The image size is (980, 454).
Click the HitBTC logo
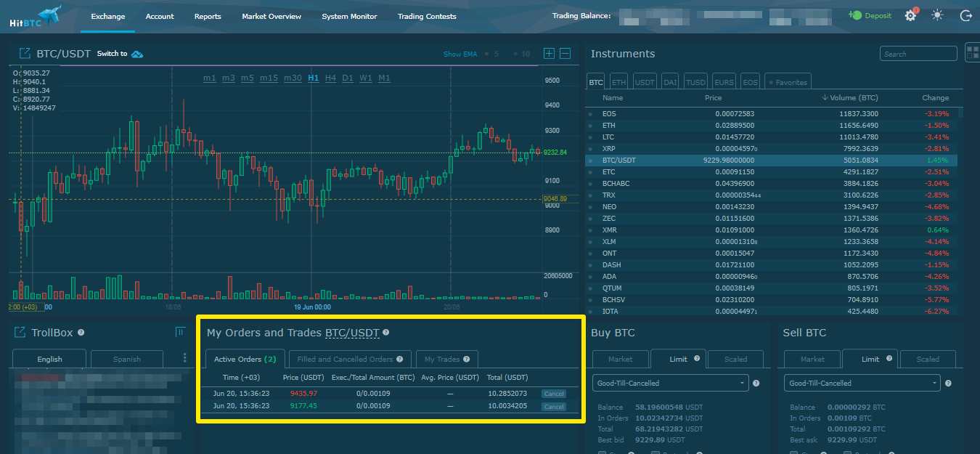pos(36,16)
